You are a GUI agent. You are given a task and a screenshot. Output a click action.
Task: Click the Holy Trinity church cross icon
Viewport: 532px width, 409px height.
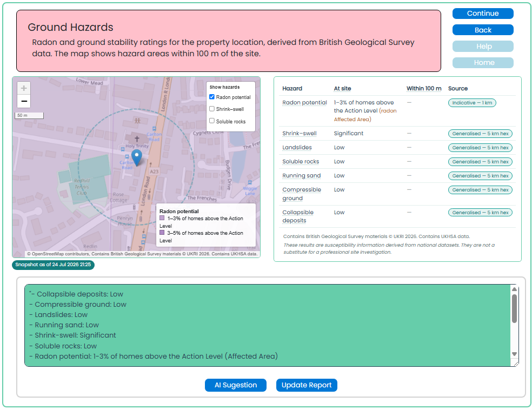137,138
